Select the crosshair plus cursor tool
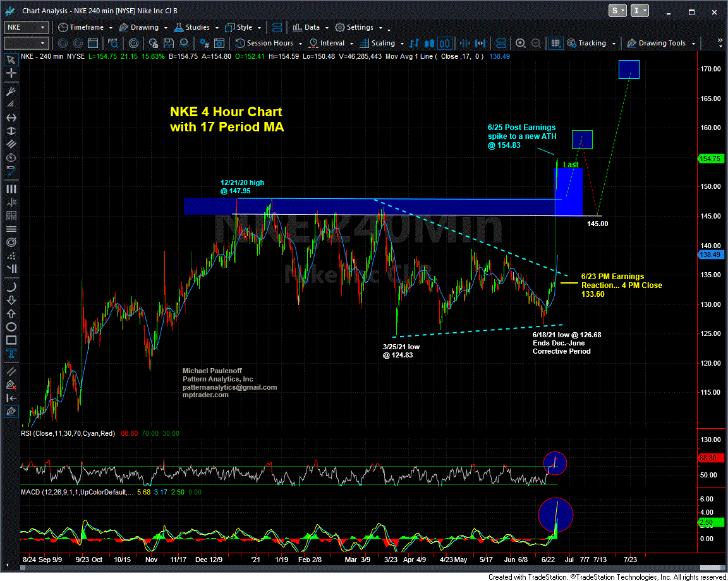 point(11,73)
